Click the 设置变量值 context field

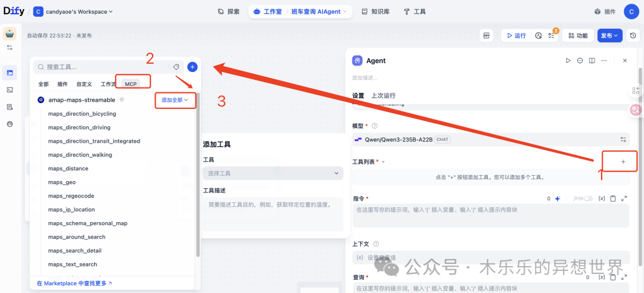pyautogui.click(x=491, y=257)
